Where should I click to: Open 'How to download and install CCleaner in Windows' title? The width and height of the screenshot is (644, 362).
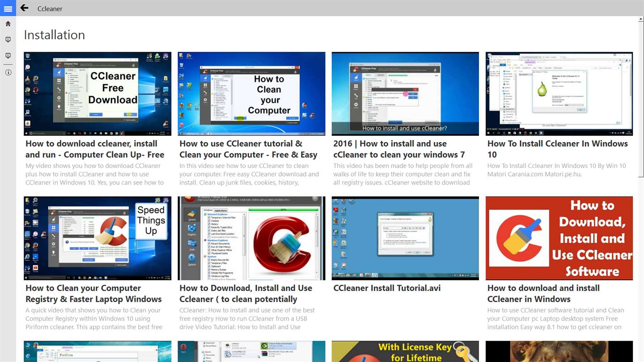click(x=543, y=294)
